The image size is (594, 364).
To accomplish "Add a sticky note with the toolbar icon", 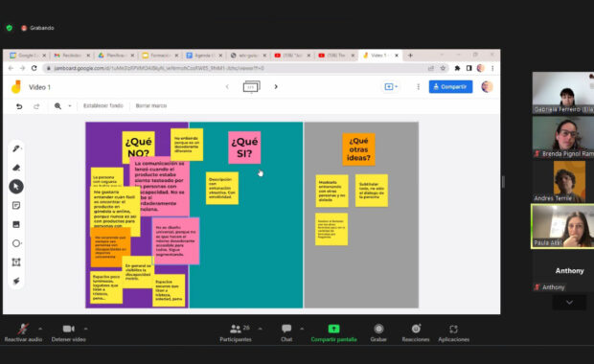I will 16,205.
